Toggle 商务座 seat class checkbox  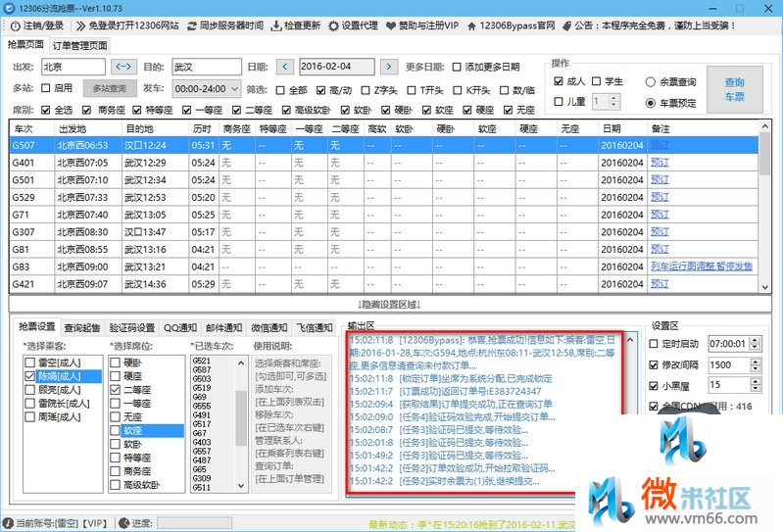(x=87, y=110)
